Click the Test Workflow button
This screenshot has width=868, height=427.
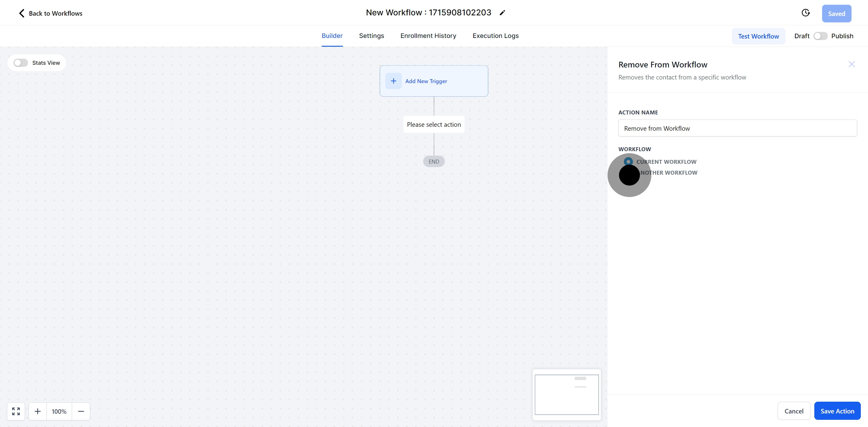pos(758,36)
